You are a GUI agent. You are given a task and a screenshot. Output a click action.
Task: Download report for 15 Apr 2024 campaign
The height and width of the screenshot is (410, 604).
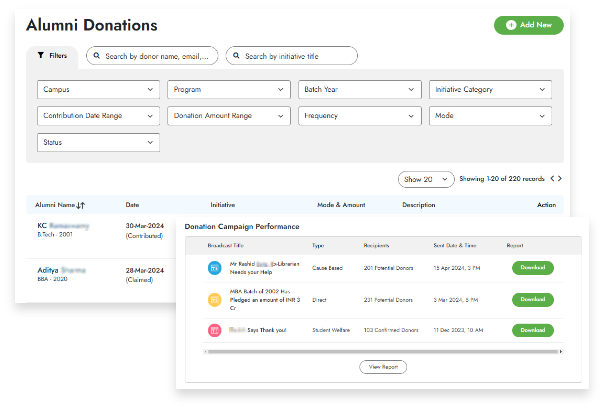pos(532,268)
